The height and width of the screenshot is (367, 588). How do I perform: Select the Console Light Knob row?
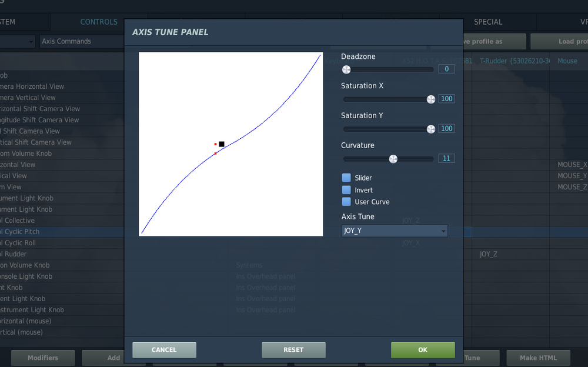[x=62, y=276]
